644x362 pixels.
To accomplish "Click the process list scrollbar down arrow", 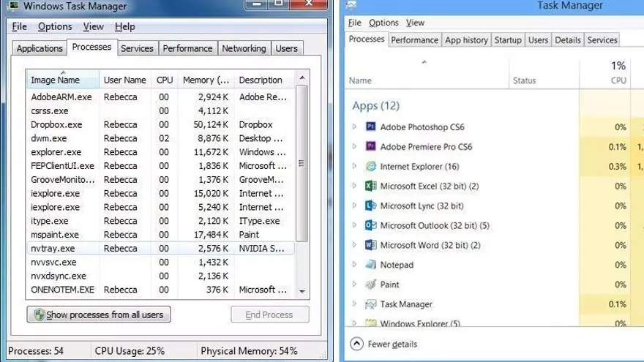I will coord(303,290).
